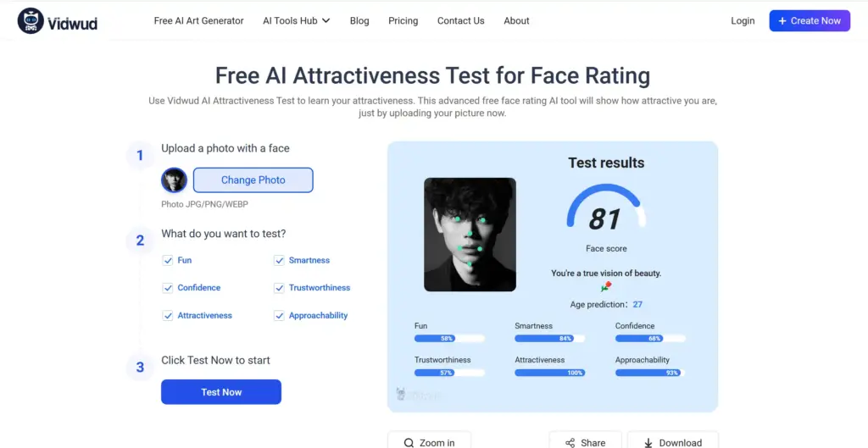
Task: Uncheck the Fun checkbox
Action: click(168, 260)
